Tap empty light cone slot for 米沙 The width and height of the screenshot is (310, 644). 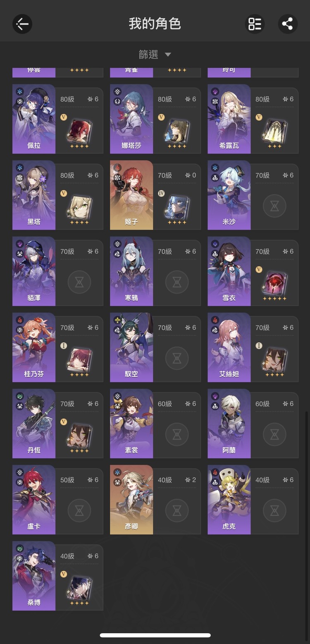coord(274,206)
